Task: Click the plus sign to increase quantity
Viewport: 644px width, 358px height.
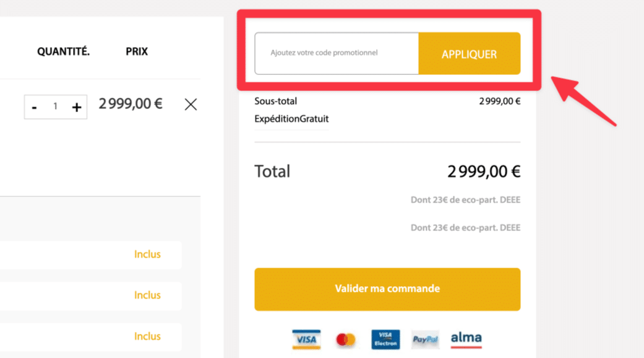Action: tap(76, 107)
